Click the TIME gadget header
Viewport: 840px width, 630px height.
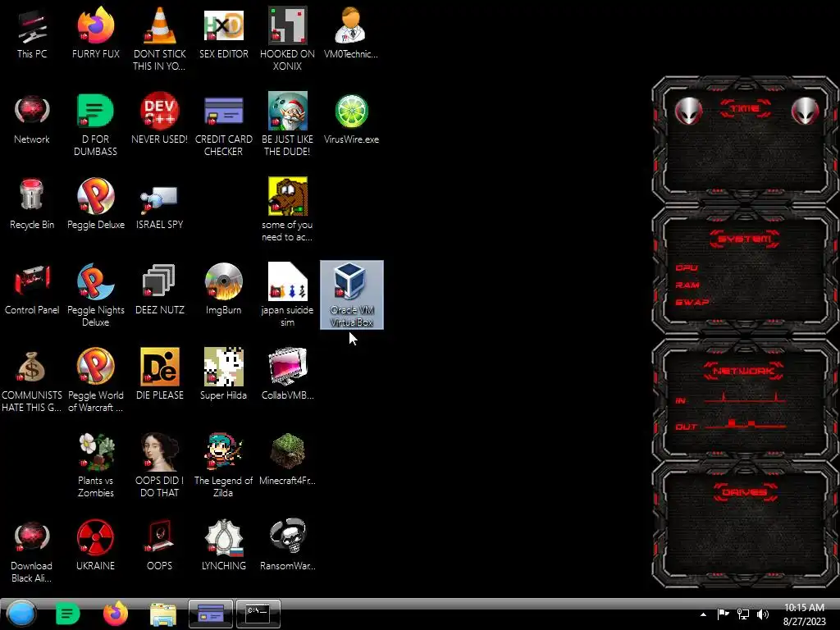tap(745, 109)
